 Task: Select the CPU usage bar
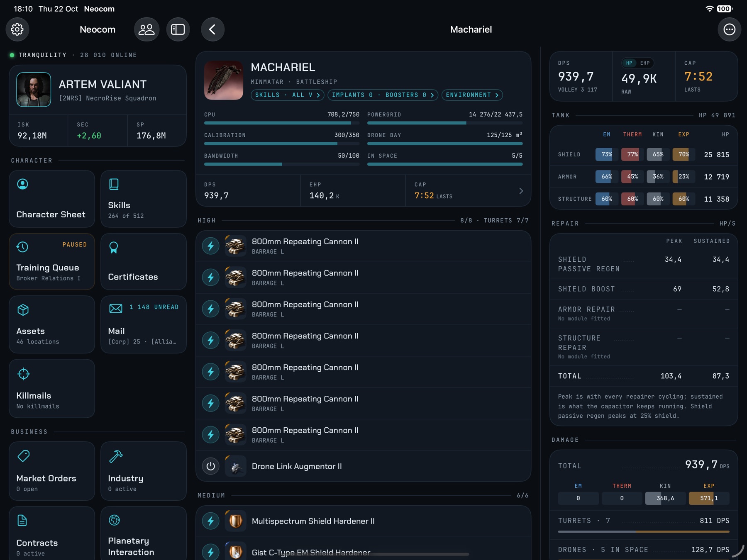tap(282, 123)
